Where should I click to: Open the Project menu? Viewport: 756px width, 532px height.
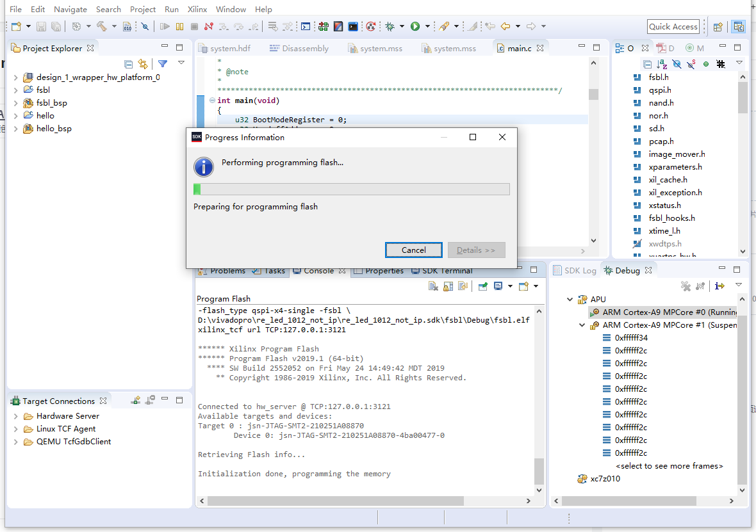point(143,9)
